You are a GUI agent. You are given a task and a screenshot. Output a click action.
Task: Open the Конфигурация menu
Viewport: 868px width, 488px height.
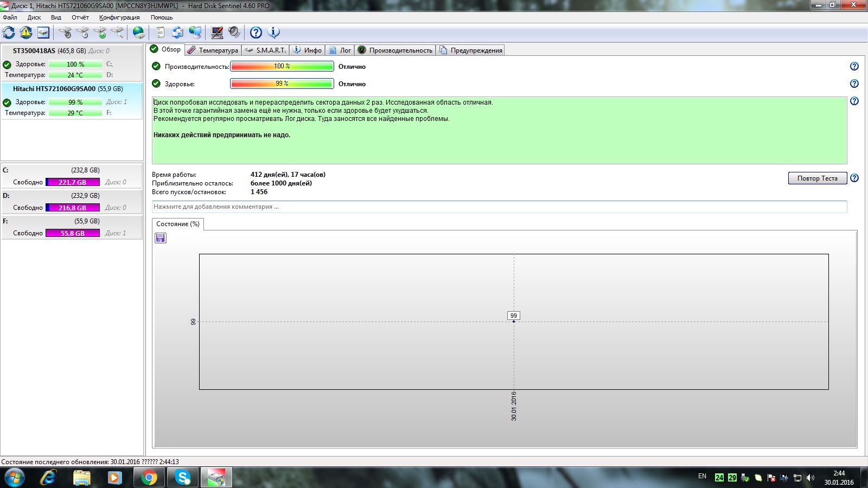pyautogui.click(x=119, y=17)
